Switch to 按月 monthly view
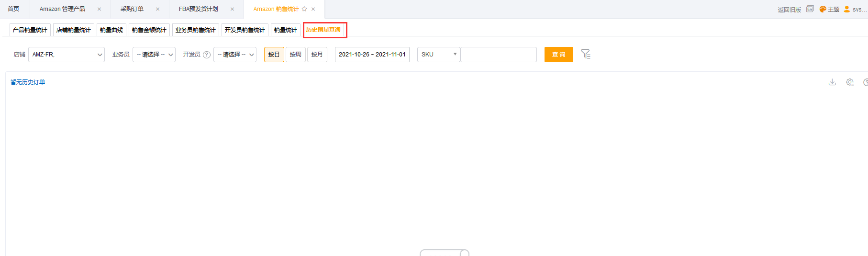868x256 pixels. [x=317, y=55]
